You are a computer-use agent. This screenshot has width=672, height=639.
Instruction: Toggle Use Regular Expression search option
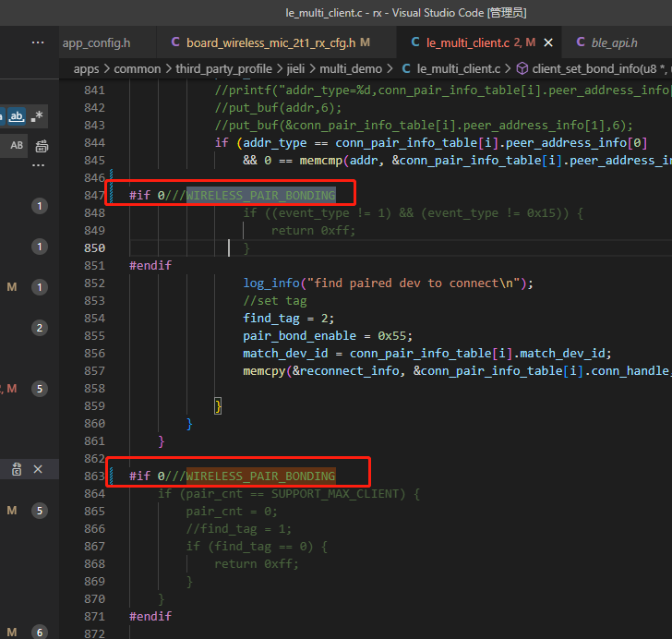point(37,116)
